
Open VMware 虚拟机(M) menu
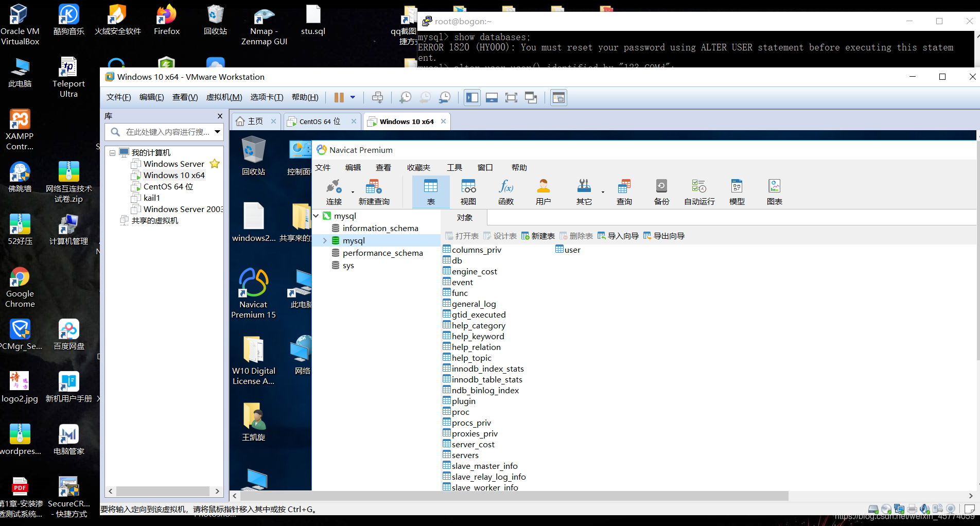point(224,97)
